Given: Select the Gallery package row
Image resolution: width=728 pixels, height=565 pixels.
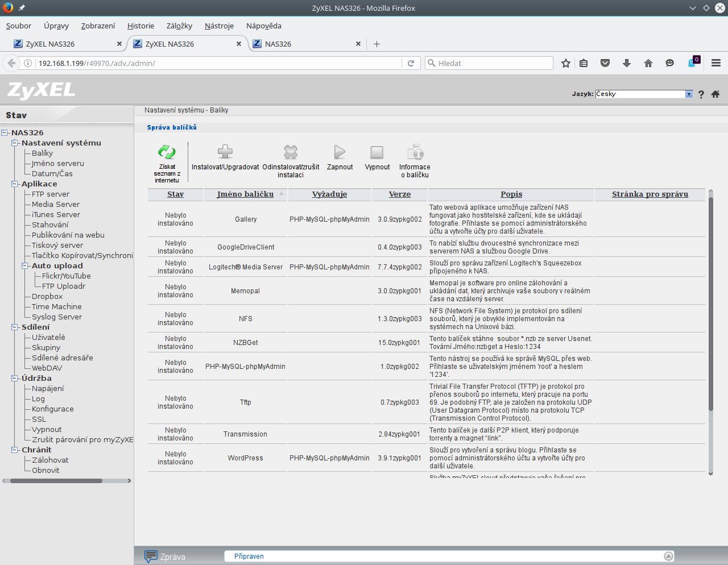Looking at the screenshot, I should tap(427, 219).
